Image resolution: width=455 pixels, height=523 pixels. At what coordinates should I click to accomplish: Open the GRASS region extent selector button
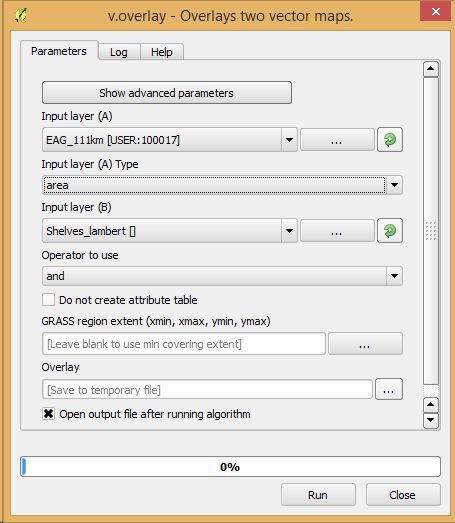click(x=365, y=344)
